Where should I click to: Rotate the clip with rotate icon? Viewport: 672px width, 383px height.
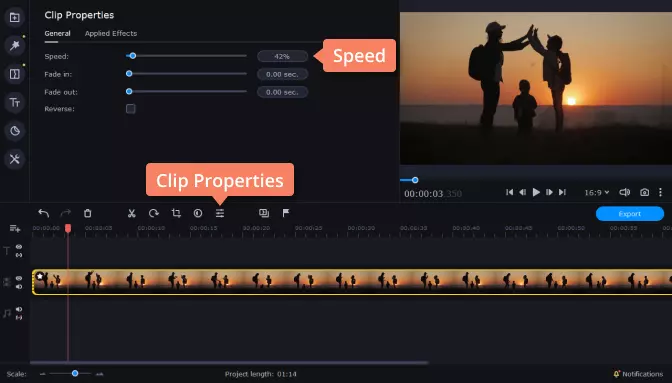(154, 213)
